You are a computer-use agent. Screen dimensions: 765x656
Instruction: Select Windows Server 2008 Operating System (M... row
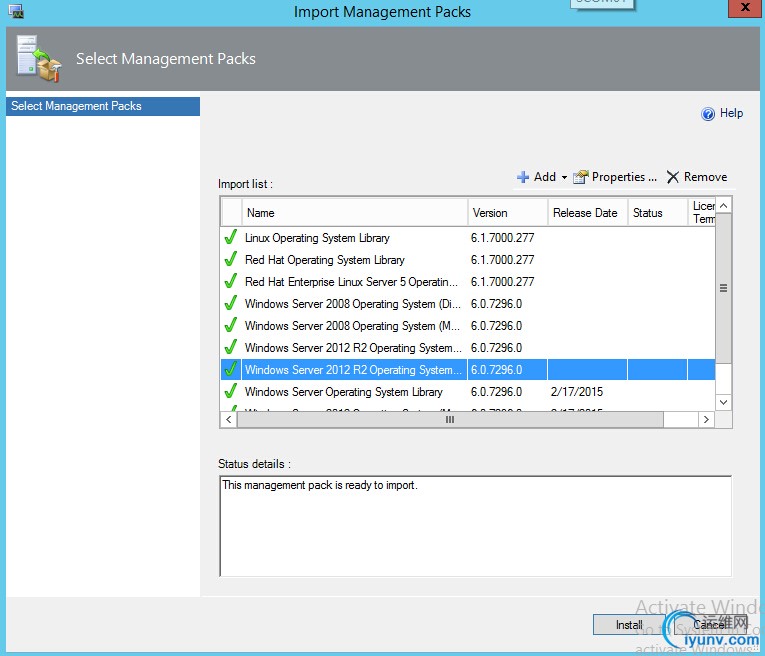click(x=468, y=326)
